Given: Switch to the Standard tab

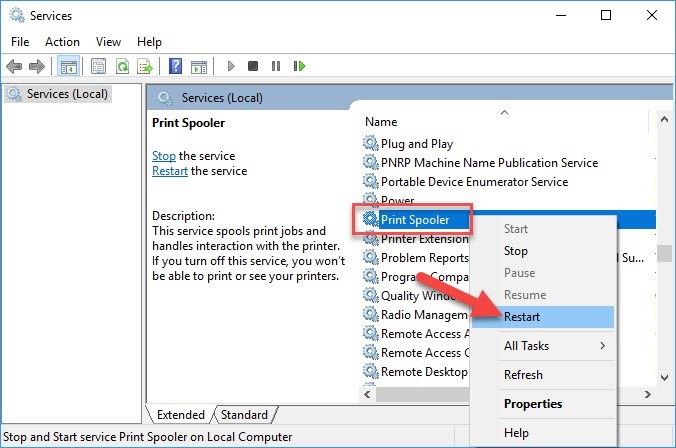Looking at the screenshot, I should tap(244, 415).
